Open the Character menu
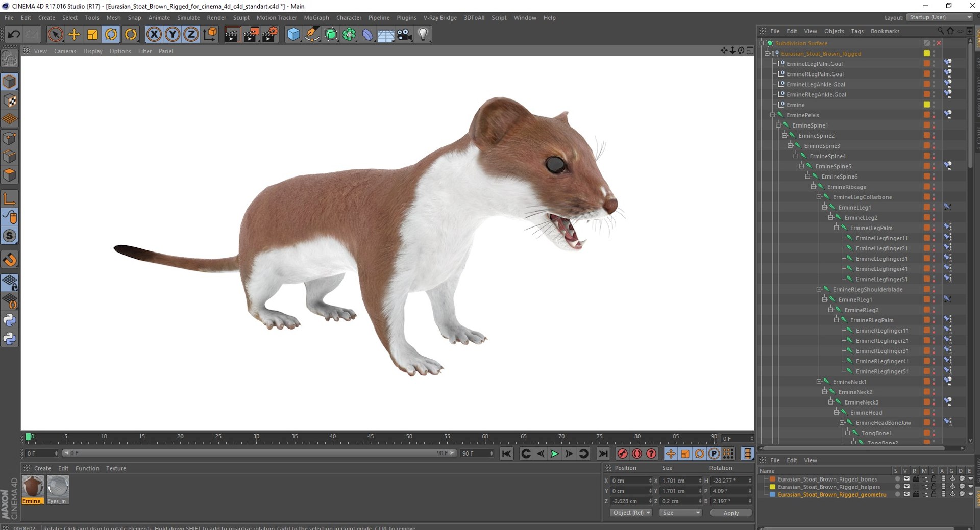This screenshot has height=530, width=980. tap(349, 18)
